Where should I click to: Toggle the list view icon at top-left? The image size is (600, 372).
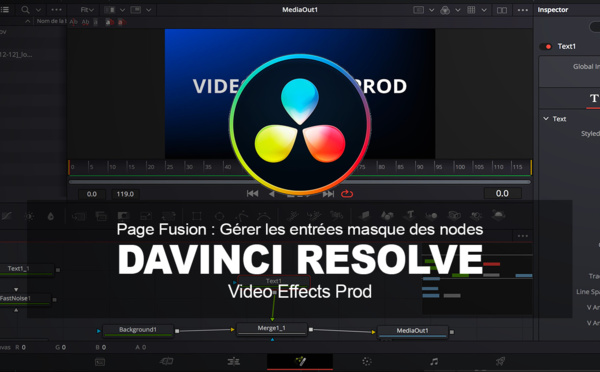coord(5,10)
